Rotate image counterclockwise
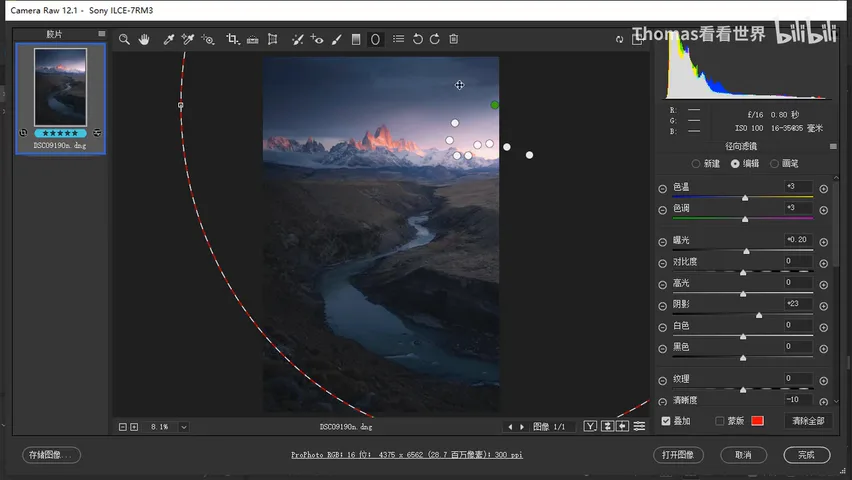This screenshot has height=480, width=852. point(417,39)
